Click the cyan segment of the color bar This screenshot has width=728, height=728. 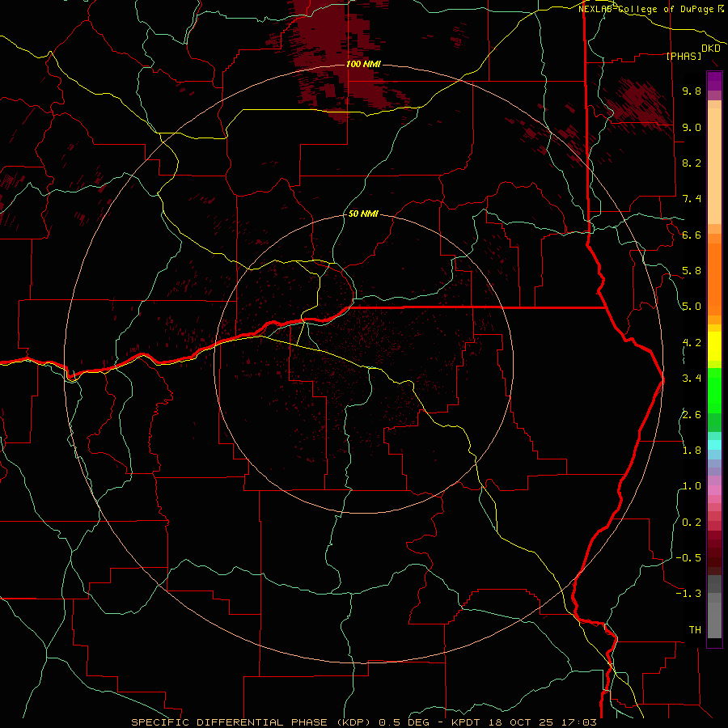point(714,445)
